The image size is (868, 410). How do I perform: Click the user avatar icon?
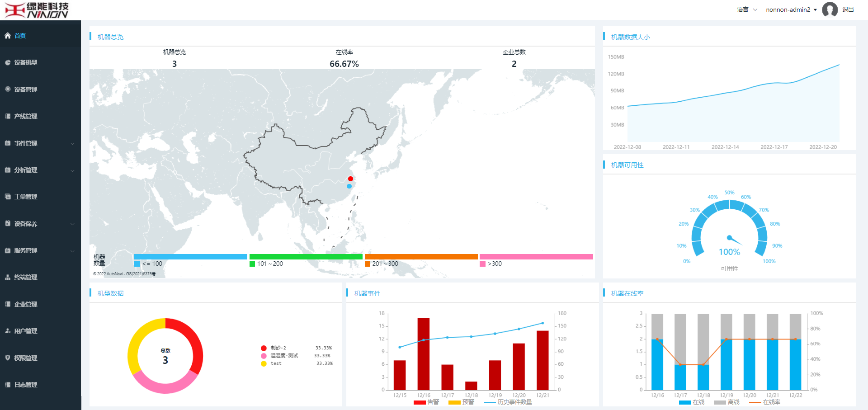pyautogui.click(x=830, y=9)
